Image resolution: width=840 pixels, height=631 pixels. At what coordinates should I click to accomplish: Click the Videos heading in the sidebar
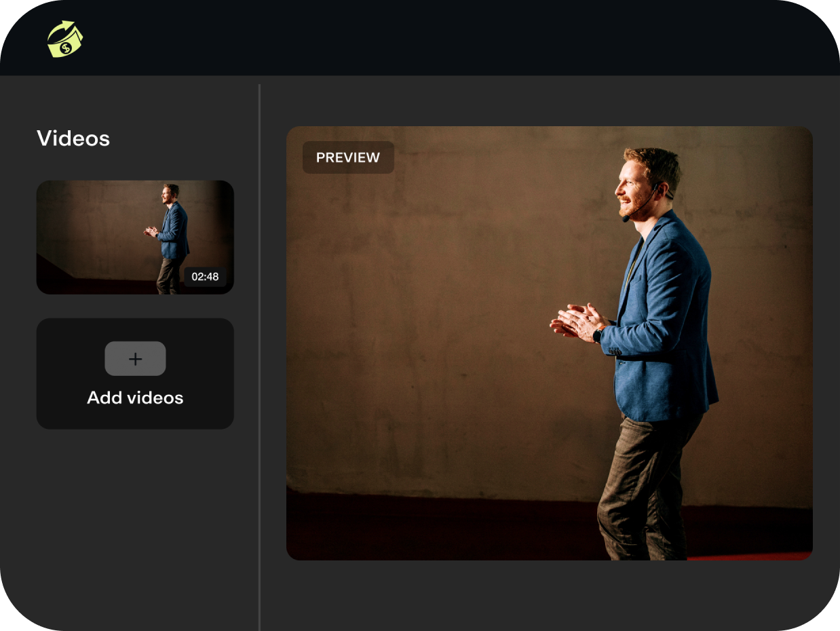coord(73,138)
